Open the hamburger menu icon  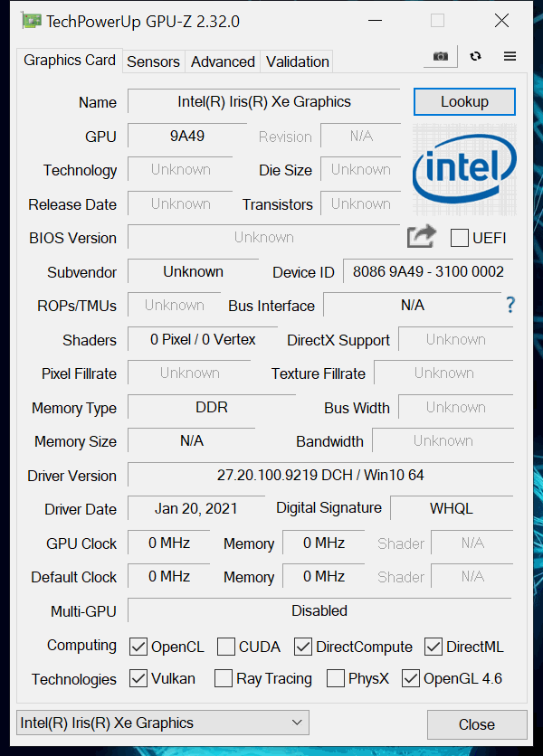point(510,56)
